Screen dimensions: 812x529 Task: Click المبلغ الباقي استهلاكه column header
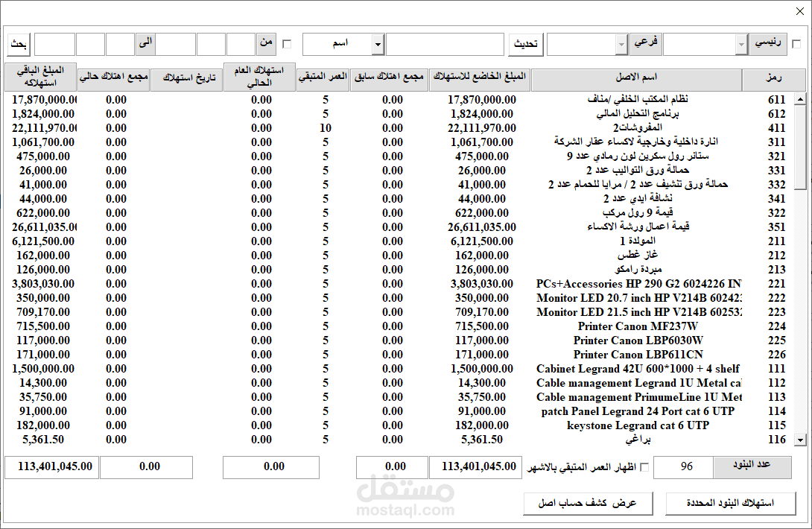coord(41,77)
